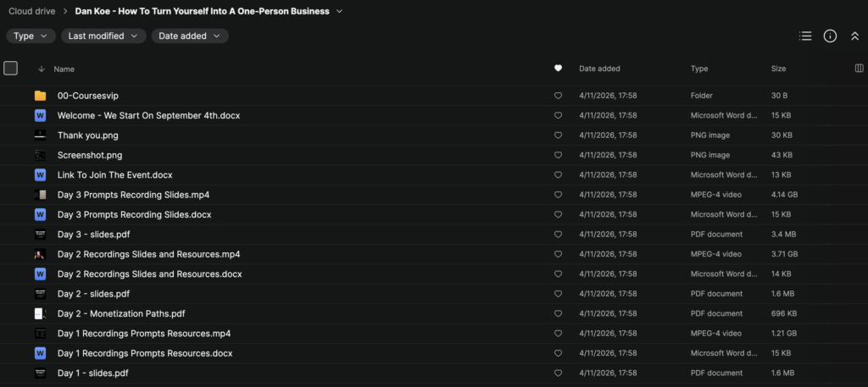The width and height of the screenshot is (868, 387).
Task: Sort by the Name column header
Action: click(x=64, y=69)
